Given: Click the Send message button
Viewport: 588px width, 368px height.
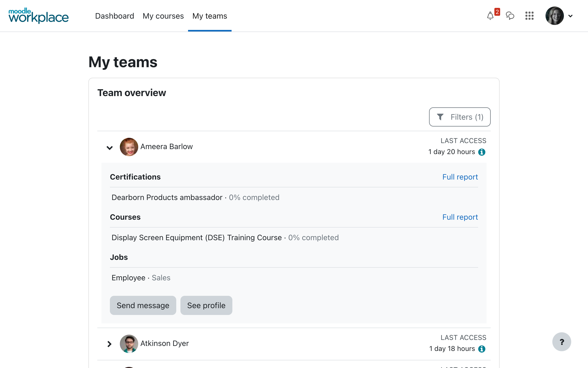Looking at the screenshot, I should (x=143, y=305).
